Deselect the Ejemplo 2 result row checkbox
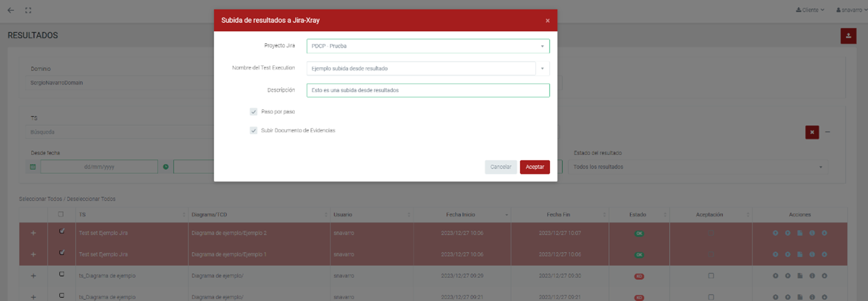The height and width of the screenshot is (301, 868). tap(61, 231)
